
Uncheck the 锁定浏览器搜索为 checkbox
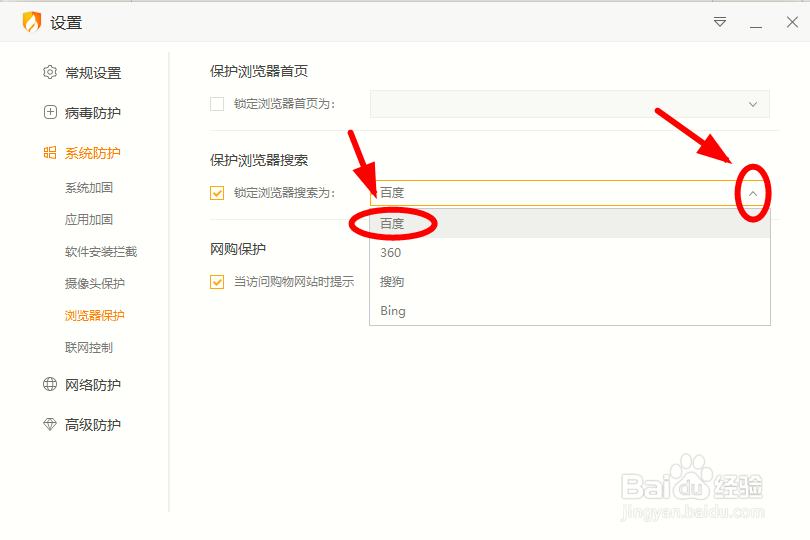(217, 193)
